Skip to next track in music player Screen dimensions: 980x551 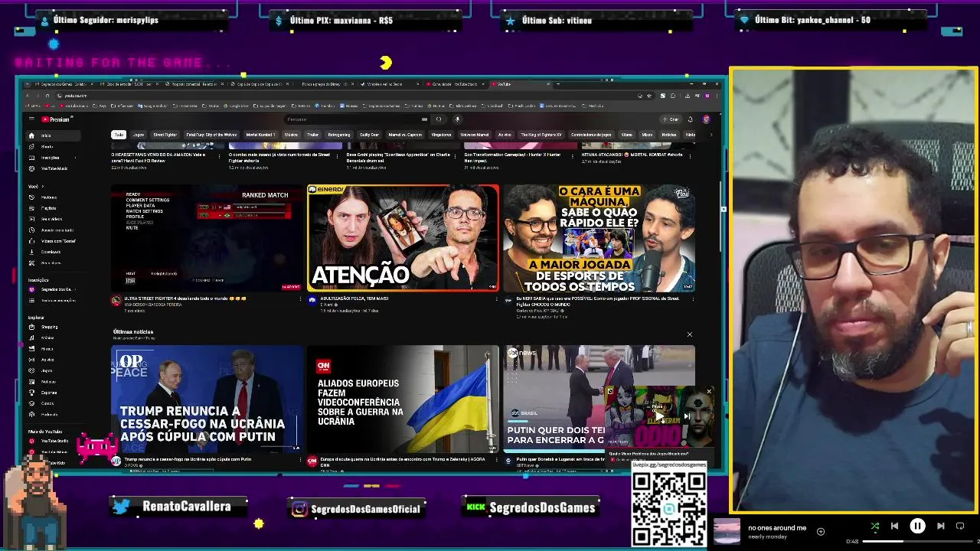[x=940, y=526]
